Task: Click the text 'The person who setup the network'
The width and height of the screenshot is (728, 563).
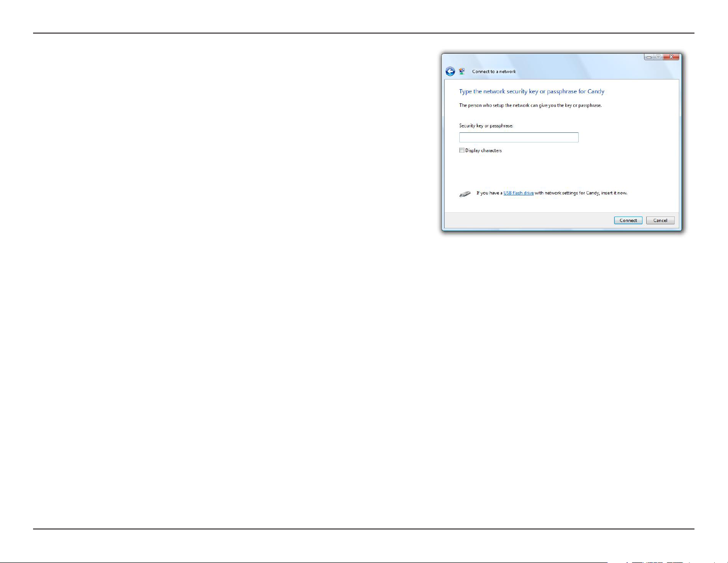Action: click(x=494, y=105)
